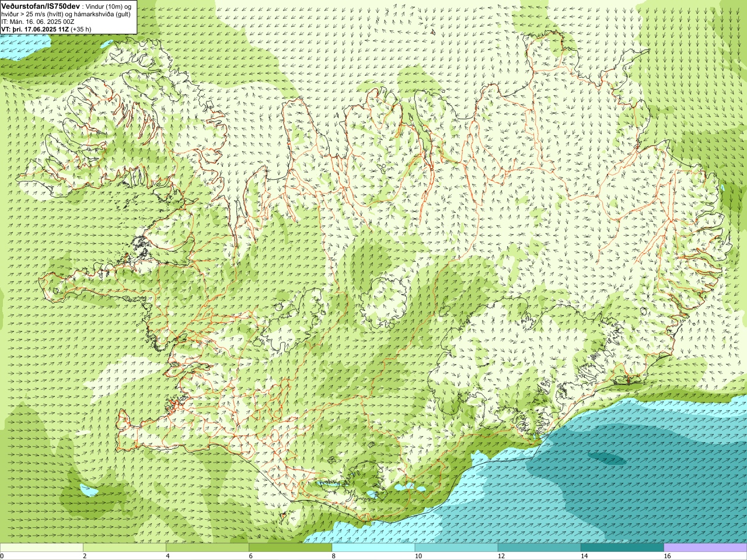The image size is (747, 560).
Task: Click the 'IT: Mán. 16. 06. 2025 00Z' line
Action: pyautogui.click(x=38, y=22)
